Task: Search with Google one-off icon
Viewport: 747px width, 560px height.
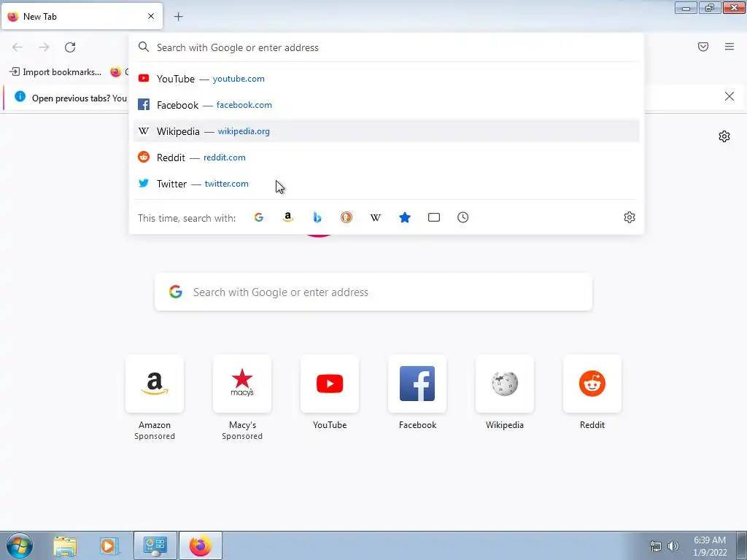Action: (x=259, y=217)
